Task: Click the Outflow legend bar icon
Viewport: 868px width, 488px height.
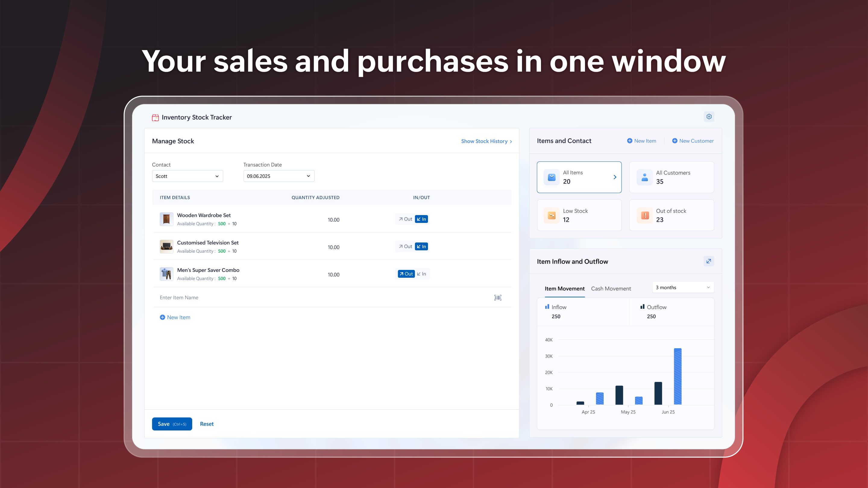Action: 642,307
